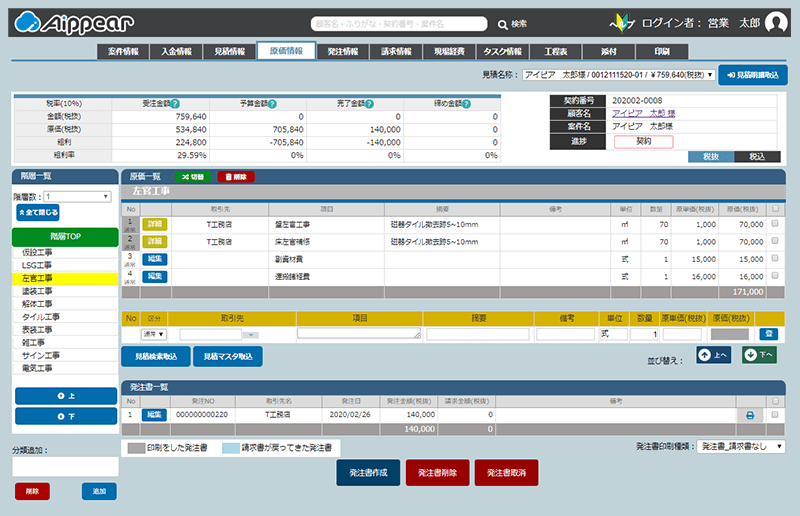Open the 見積名称 dropdown
Image resolution: width=800 pixels, height=516 pixels.
coord(618,75)
